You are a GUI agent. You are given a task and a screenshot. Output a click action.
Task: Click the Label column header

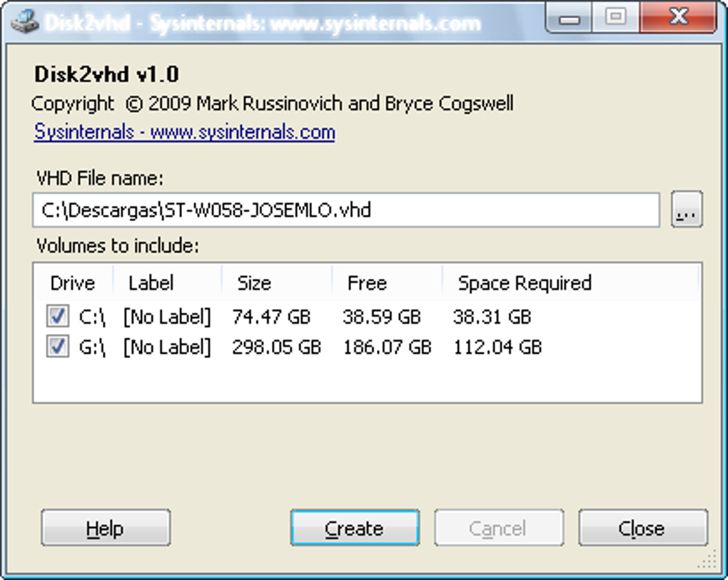tap(167, 283)
